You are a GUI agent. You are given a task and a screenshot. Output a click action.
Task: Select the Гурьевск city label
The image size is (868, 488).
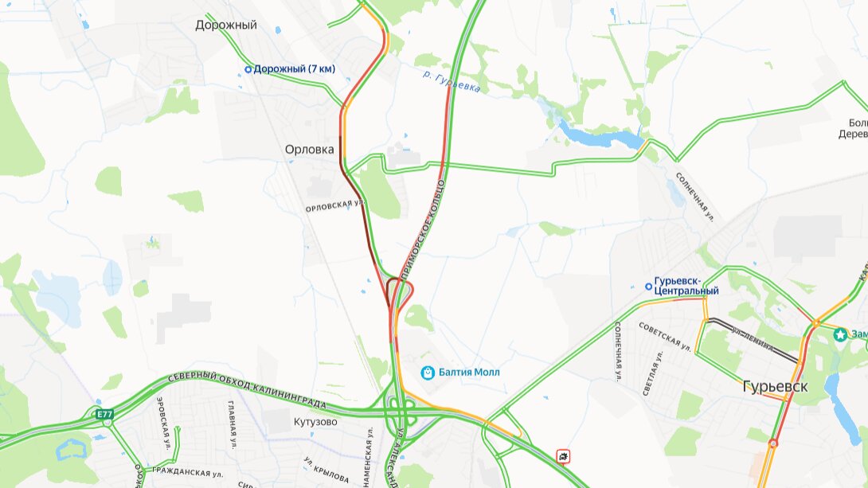pos(775,386)
